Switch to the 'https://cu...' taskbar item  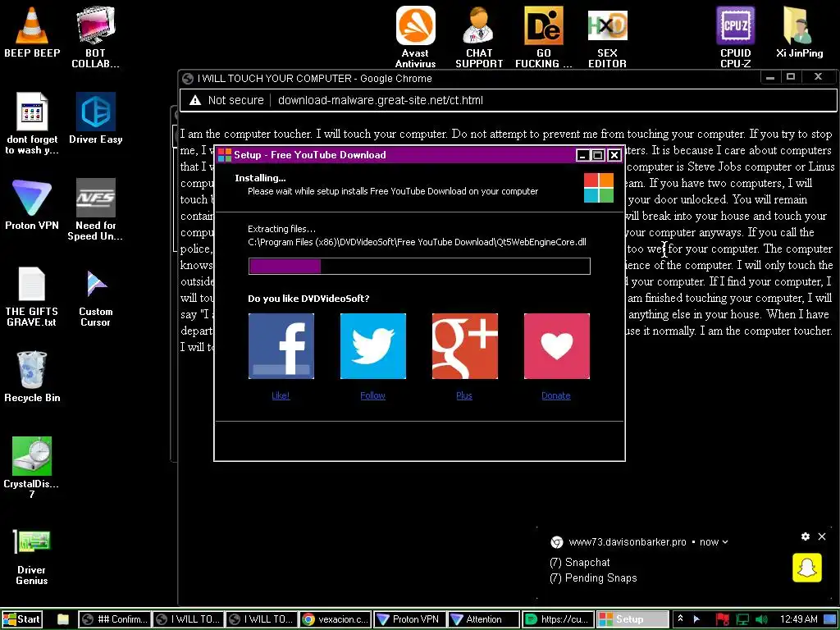coord(557,619)
